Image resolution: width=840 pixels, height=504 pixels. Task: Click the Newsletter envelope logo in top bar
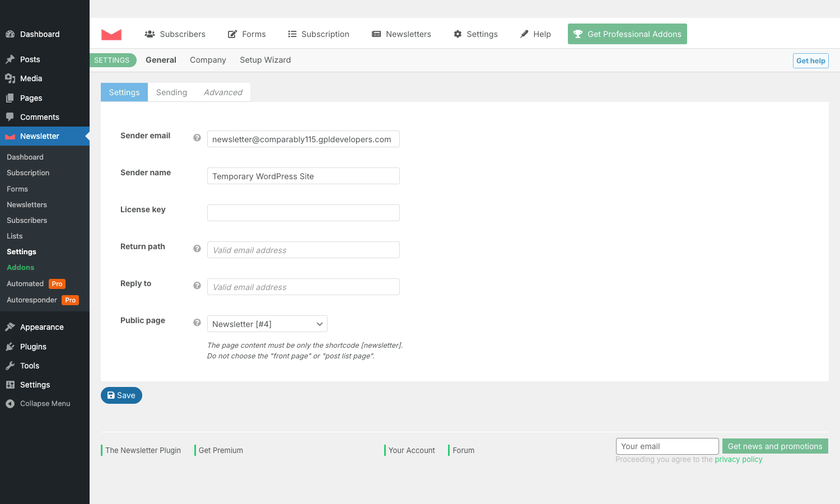pyautogui.click(x=111, y=34)
